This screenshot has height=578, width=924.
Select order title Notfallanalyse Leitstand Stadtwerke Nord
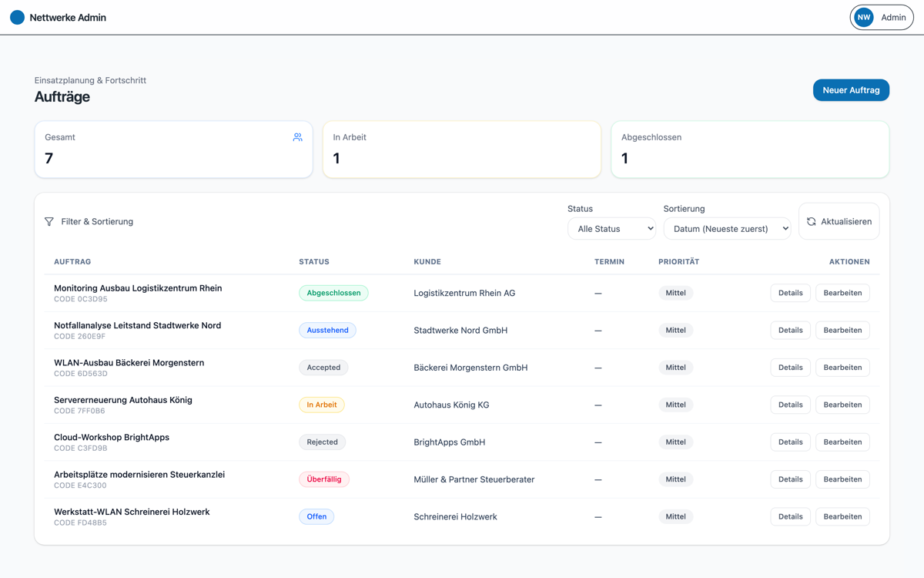coord(137,325)
